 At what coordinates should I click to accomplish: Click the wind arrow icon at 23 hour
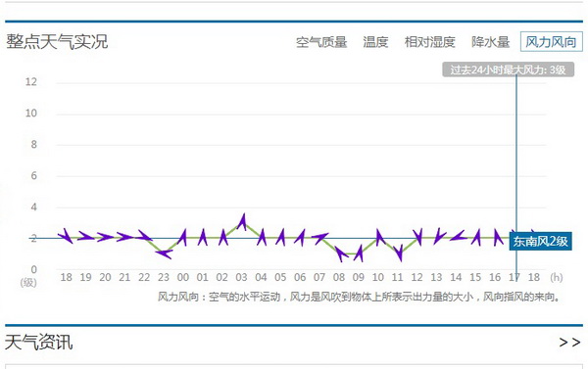[164, 254]
